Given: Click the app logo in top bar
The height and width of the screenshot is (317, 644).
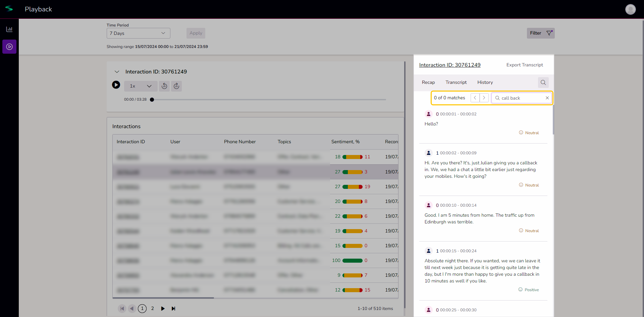Looking at the screenshot, I should coord(9,9).
